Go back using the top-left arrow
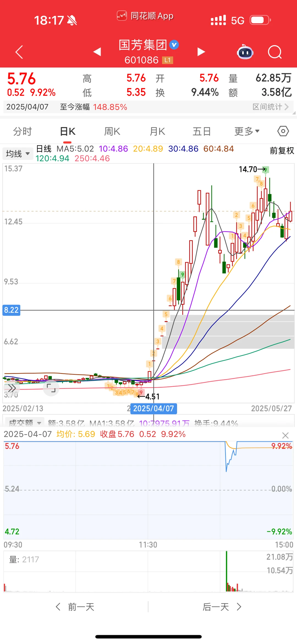The image size is (297, 644). point(19,52)
